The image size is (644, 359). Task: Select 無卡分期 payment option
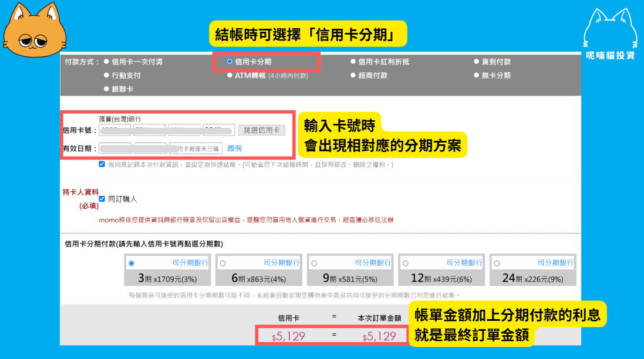[476, 75]
